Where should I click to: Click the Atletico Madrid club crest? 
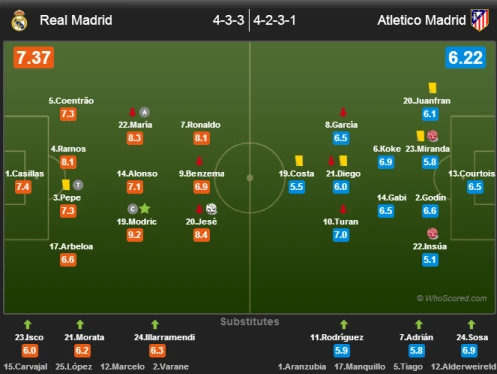pos(480,20)
